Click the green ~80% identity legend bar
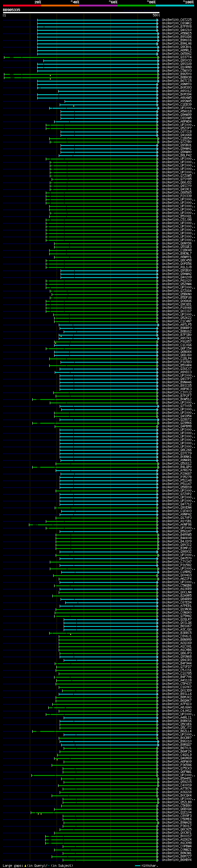Screen dimensions: 197x868 click(x=137, y=6)
